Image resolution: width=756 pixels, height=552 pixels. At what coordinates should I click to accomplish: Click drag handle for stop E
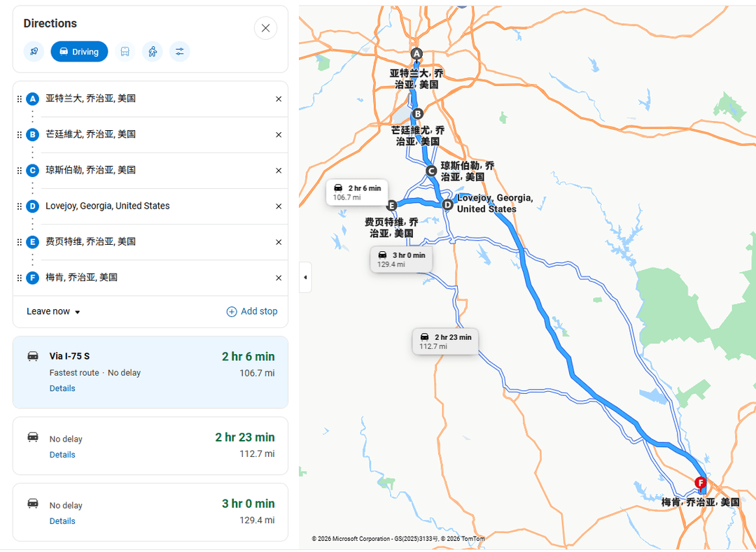(20, 242)
